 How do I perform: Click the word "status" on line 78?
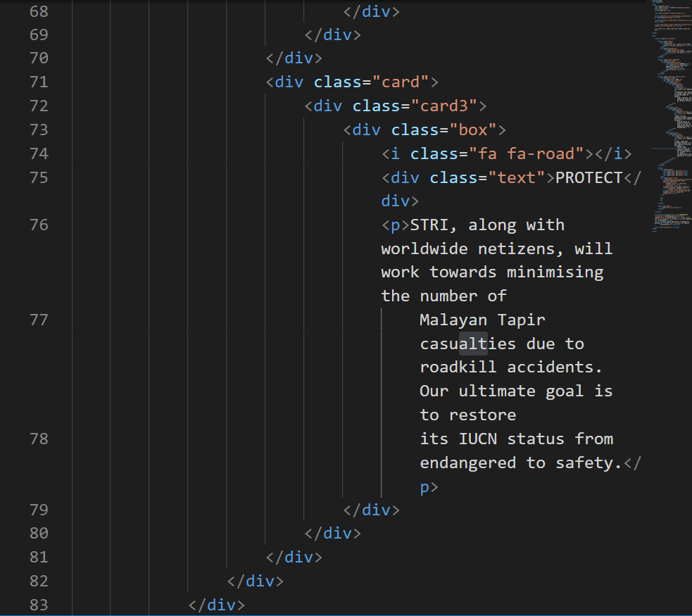[536, 439]
